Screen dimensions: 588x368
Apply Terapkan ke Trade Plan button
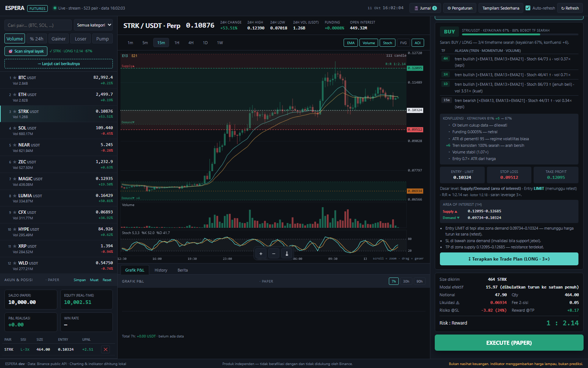point(509,259)
